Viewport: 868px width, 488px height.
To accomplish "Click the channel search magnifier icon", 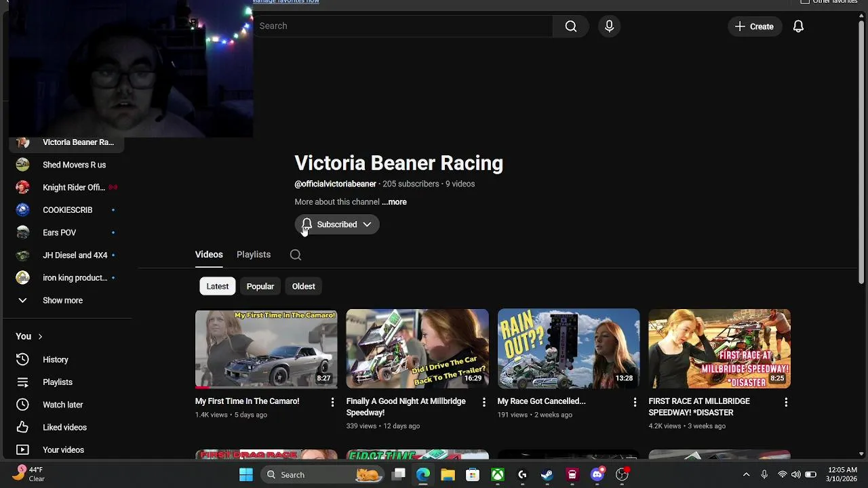I will click(296, 255).
